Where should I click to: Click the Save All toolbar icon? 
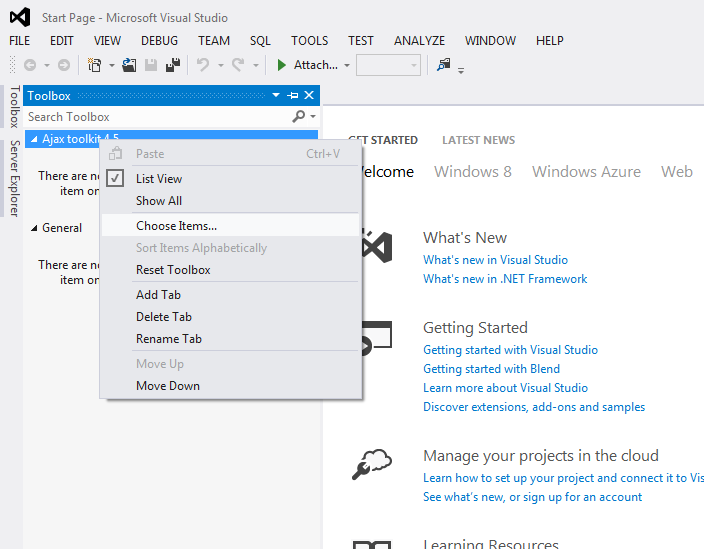173,65
